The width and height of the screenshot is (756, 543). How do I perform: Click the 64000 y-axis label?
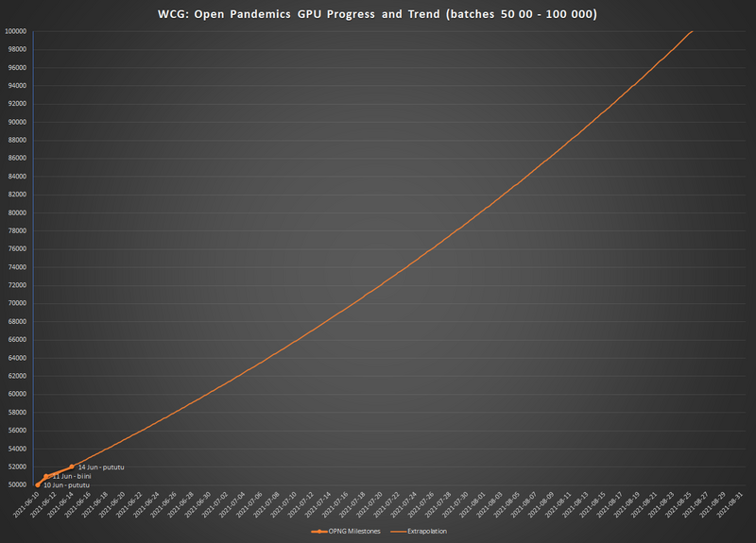[17, 358]
